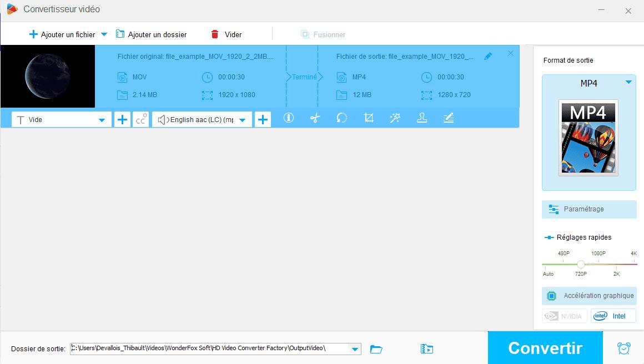
Task: Click the app logo in title bar
Action: [12, 9]
